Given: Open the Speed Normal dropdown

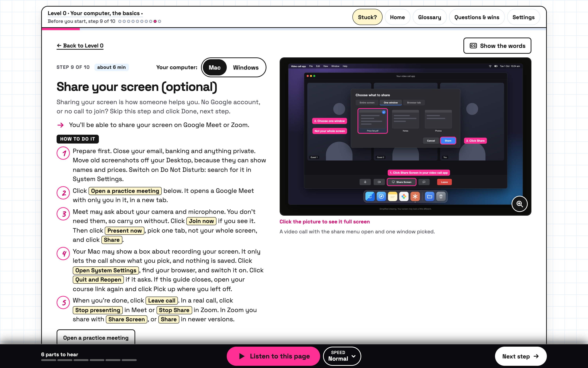Looking at the screenshot, I should 342,356.
